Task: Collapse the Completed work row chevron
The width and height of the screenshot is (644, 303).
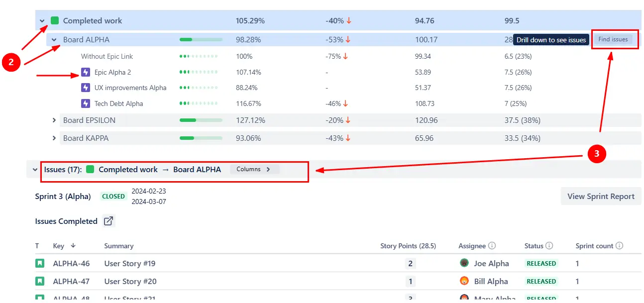Action: coord(42,21)
